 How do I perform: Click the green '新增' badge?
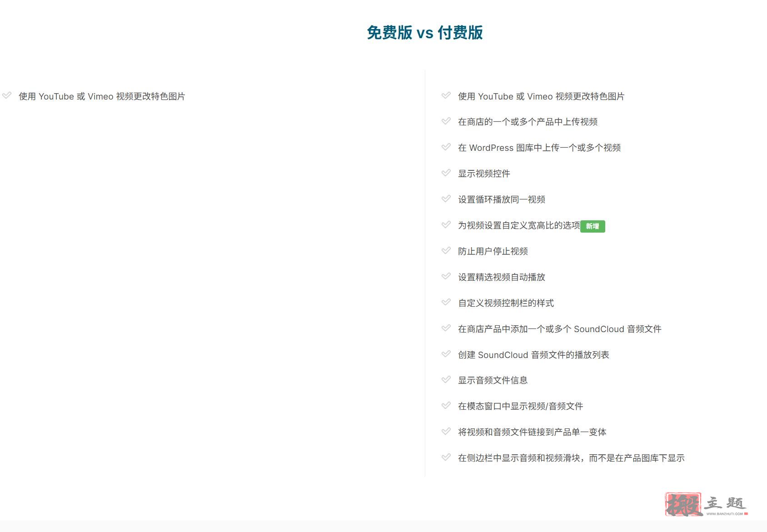pos(593,226)
